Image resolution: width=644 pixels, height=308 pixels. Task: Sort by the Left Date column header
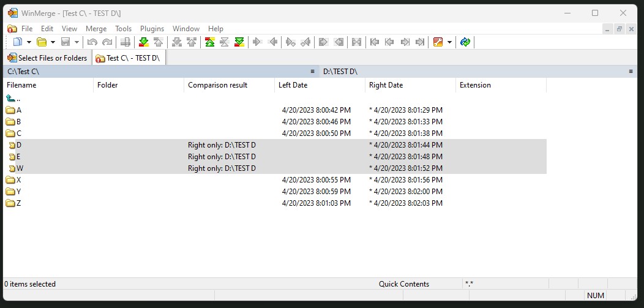320,85
